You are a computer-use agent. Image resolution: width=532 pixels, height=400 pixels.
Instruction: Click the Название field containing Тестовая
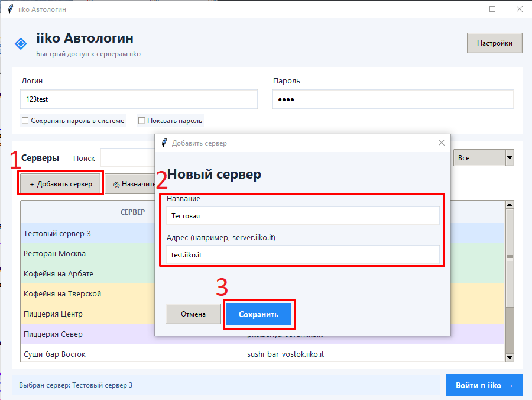(x=302, y=215)
